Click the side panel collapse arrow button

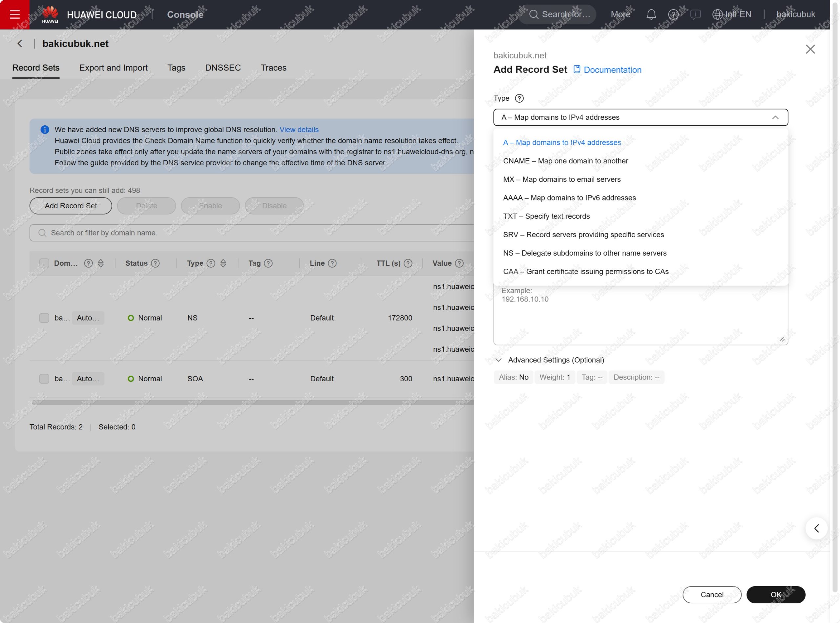[816, 528]
